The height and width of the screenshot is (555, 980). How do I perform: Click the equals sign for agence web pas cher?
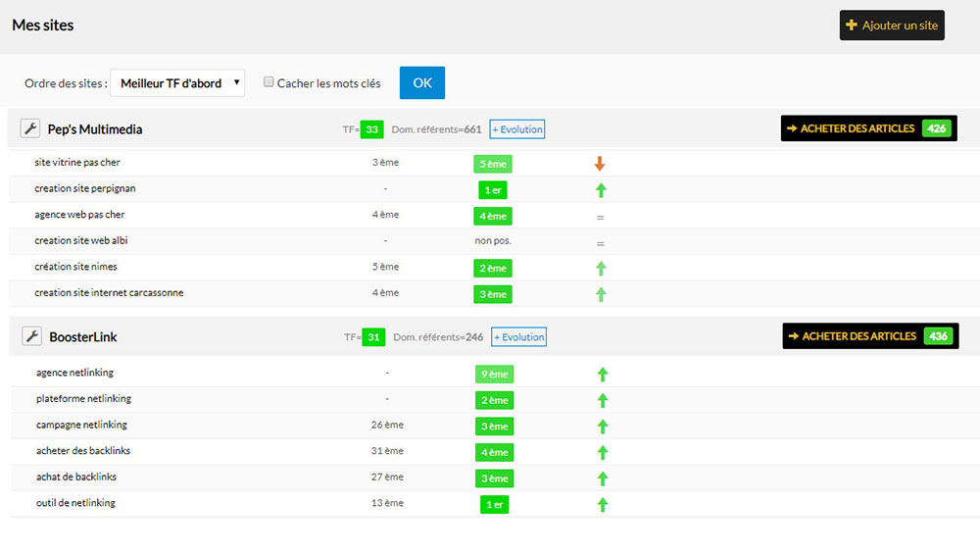pyautogui.click(x=600, y=217)
